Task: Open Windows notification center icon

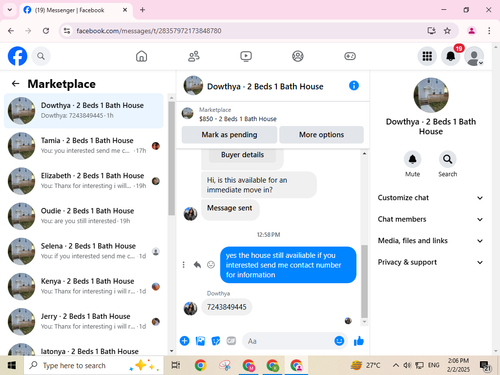Action: [486, 366]
